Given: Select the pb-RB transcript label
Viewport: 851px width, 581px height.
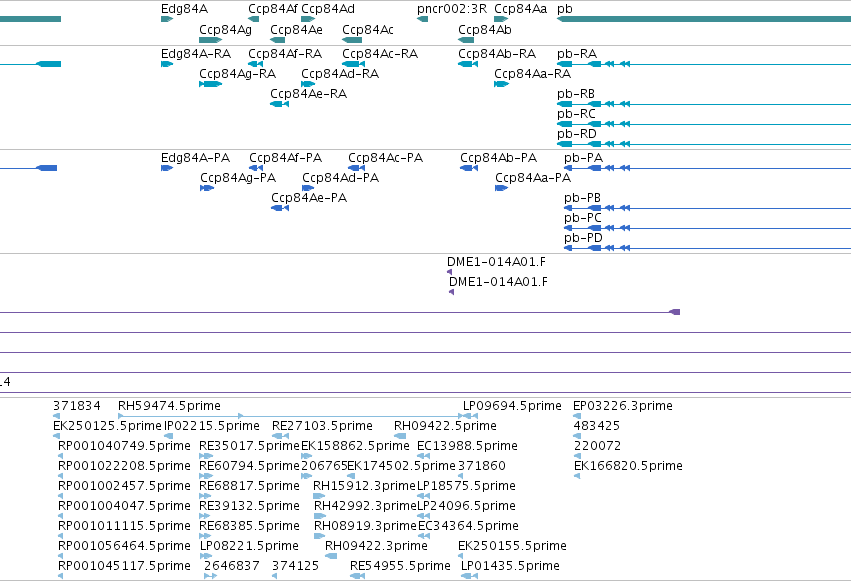Looking at the screenshot, I should (x=576, y=94).
